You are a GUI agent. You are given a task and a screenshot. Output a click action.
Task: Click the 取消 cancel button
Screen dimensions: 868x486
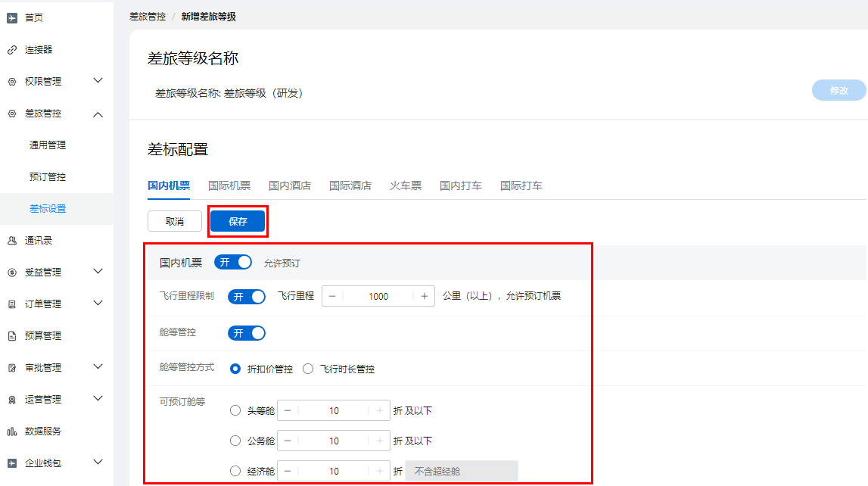(x=175, y=221)
